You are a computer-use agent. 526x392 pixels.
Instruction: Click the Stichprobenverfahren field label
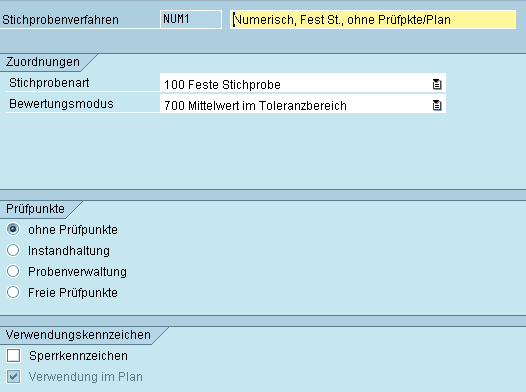(x=60, y=20)
